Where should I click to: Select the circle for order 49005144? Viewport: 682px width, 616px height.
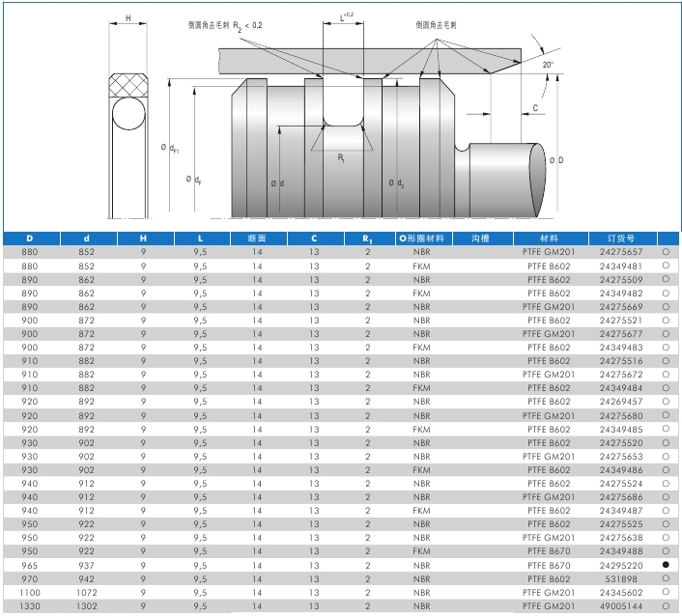pos(667,604)
